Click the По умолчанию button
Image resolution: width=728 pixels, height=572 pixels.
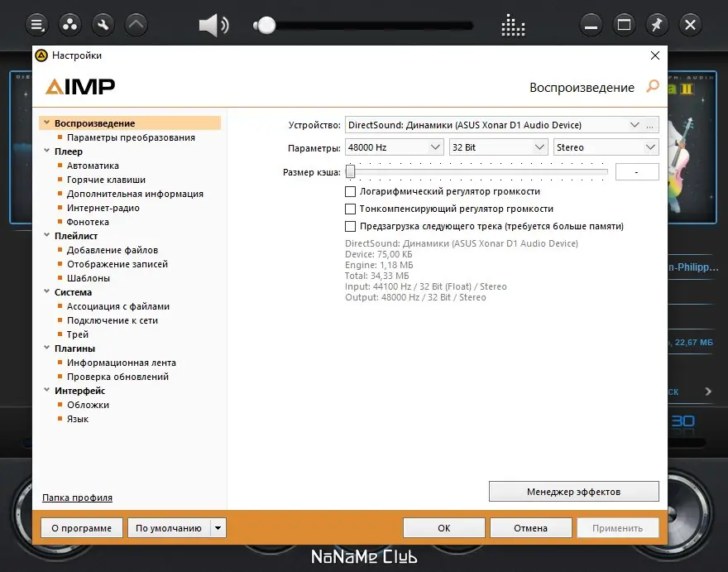point(169,528)
